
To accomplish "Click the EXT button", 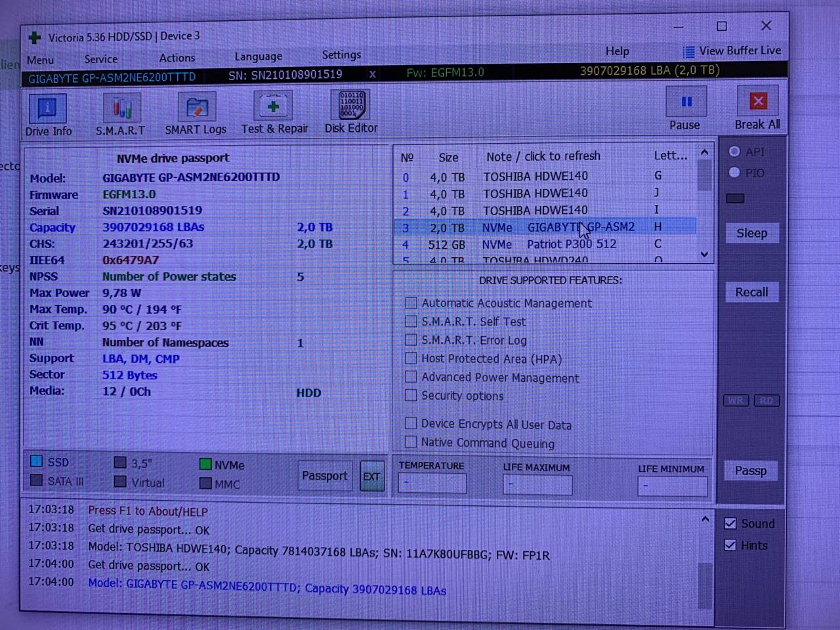I will [371, 477].
